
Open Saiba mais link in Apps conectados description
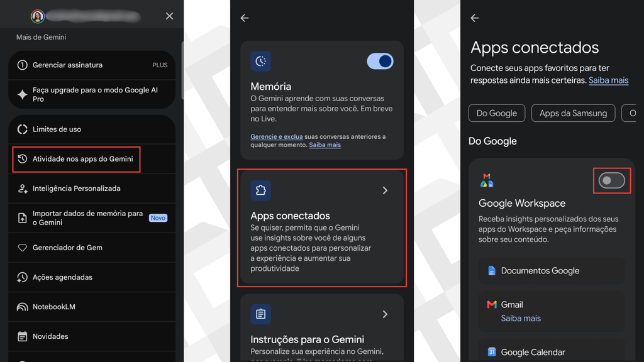(608, 80)
